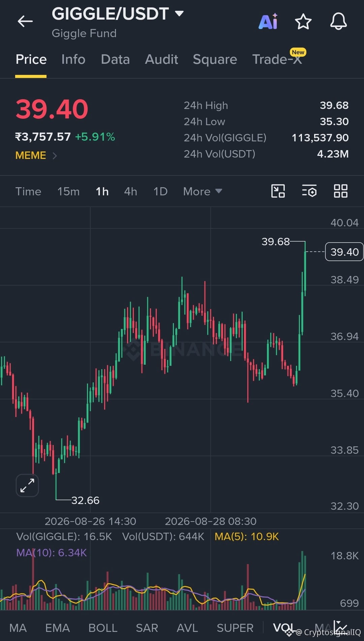Tap the 2026-08-28 08:30 time label
364x641 pixels.
pos(211,521)
